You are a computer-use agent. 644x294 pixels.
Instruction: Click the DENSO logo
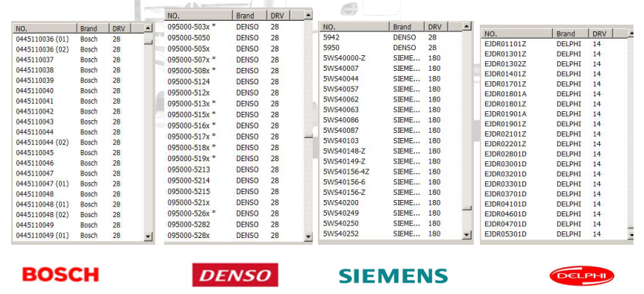235,275
